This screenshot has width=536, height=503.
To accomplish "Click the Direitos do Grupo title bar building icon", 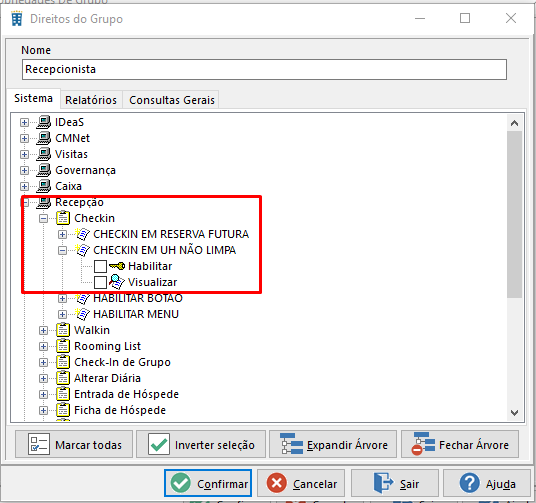I will click(x=16, y=18).
